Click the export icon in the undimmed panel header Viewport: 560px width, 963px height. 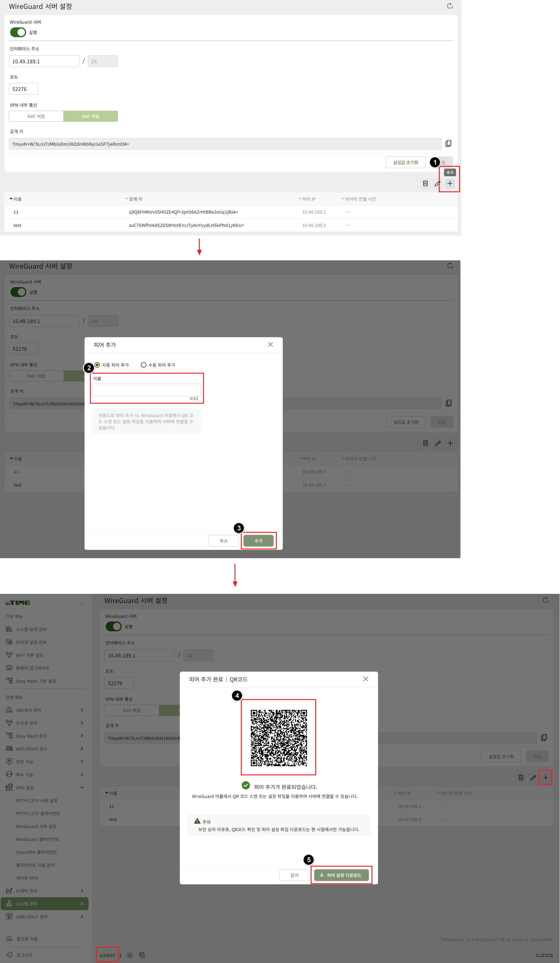(x=450, y=6)
